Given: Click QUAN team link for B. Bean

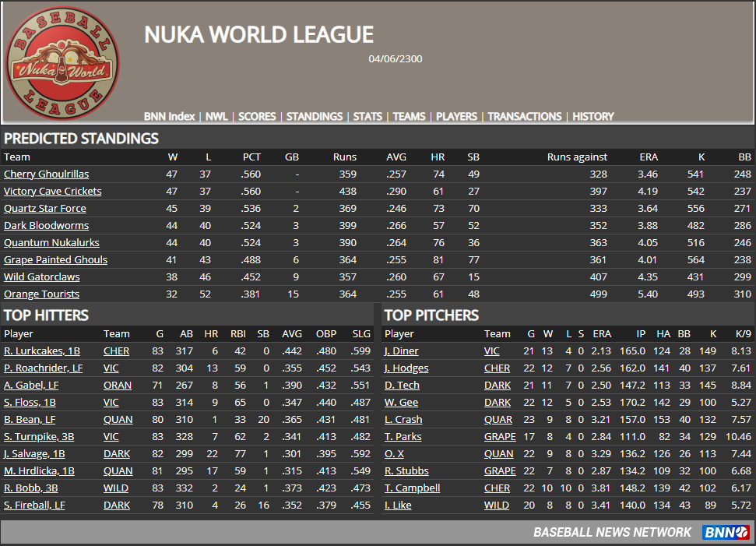Looking at the screenshot, I should [118, 420].
